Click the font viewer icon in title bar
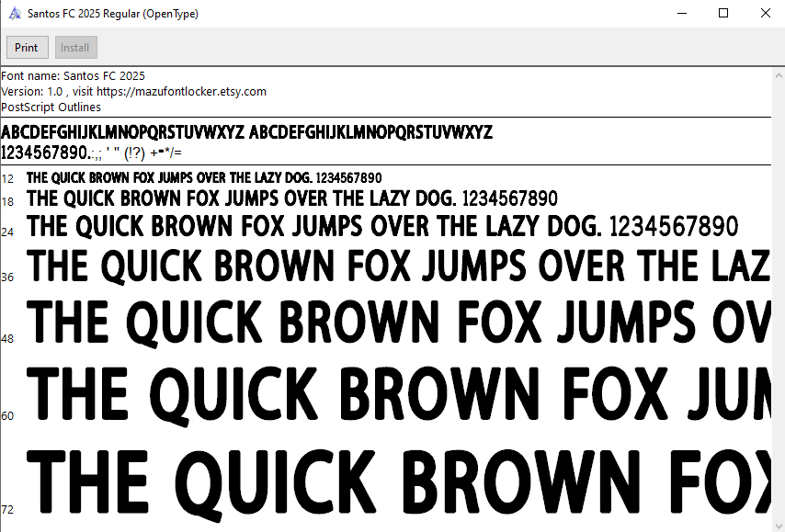 [15, 14]
